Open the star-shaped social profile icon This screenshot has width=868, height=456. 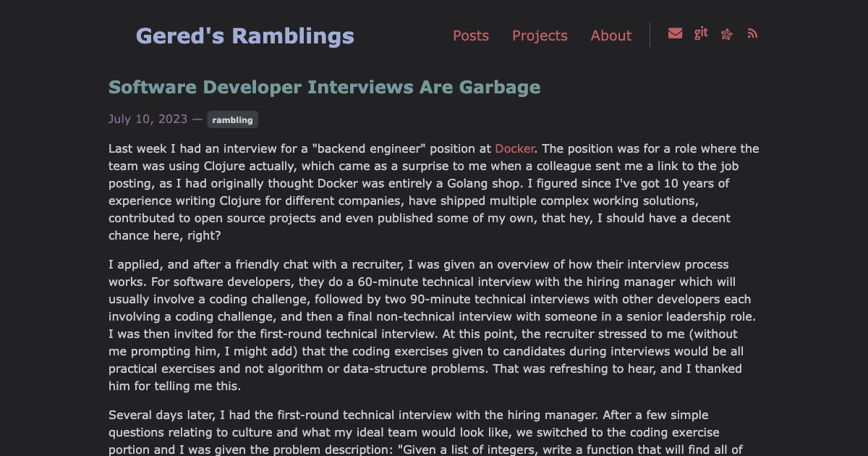tap(726, 33)
